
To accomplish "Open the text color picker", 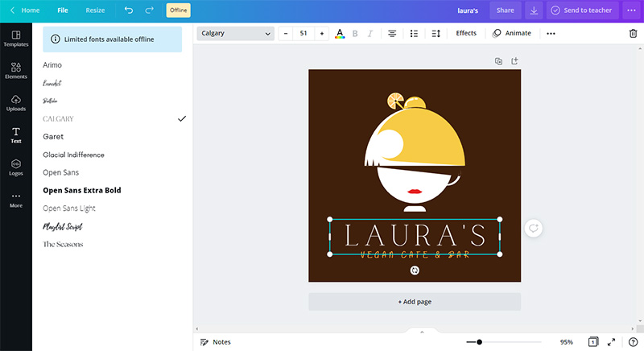I will (x=340, y=34).
